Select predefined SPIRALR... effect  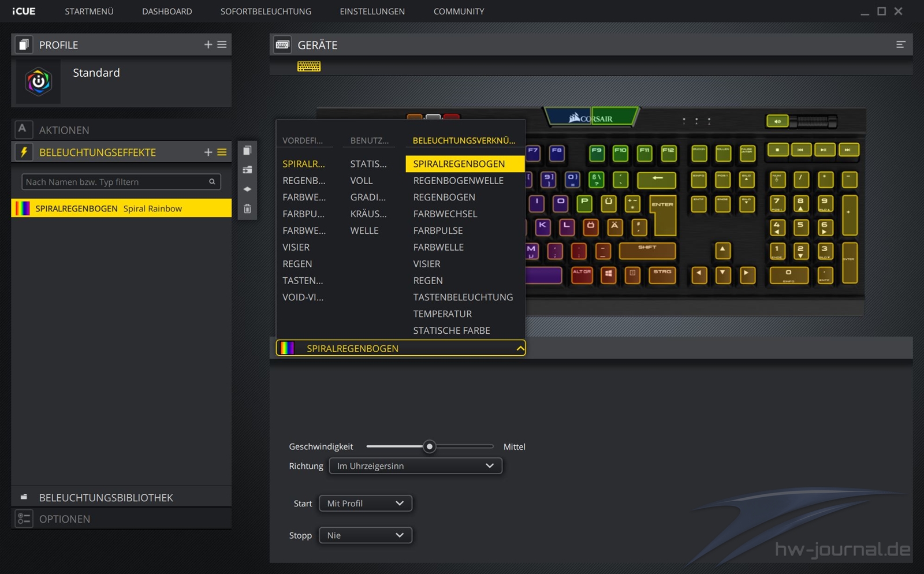point(304,163)
